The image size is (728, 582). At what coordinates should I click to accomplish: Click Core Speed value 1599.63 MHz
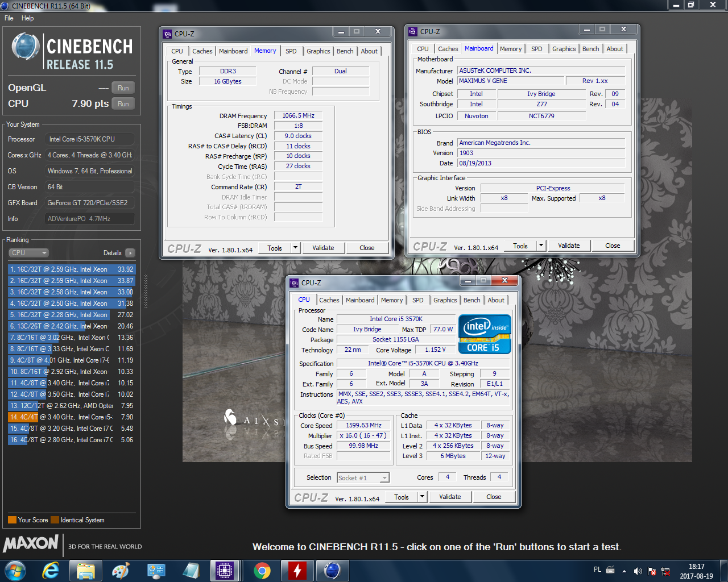[x=364, y=425]
